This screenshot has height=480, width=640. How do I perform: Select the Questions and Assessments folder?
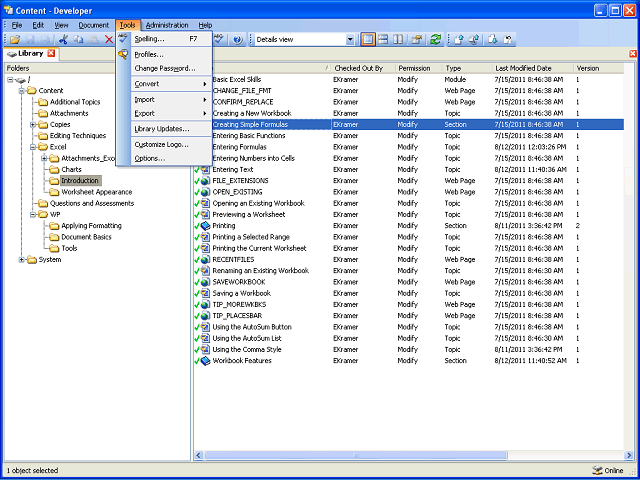click(x=92, y=203)
